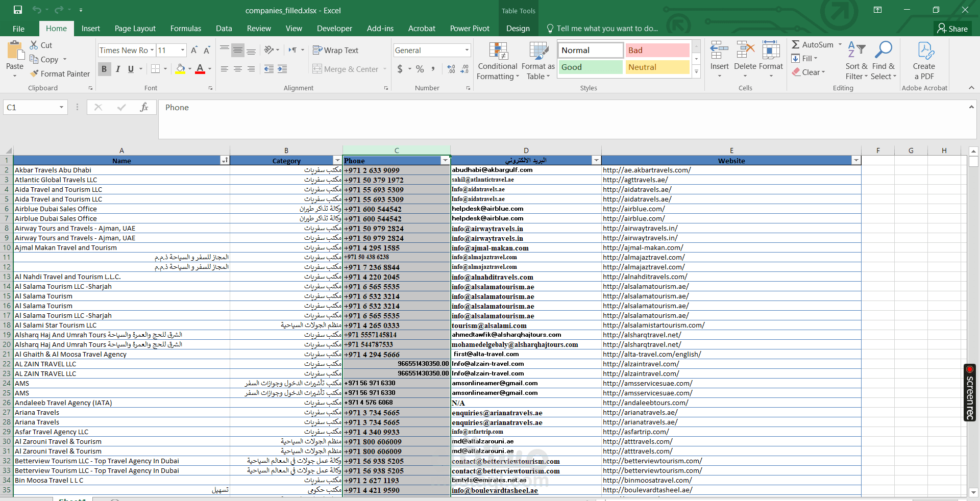
Task: Toggle Middle Align vertical alignment
Action: [238, 50]
